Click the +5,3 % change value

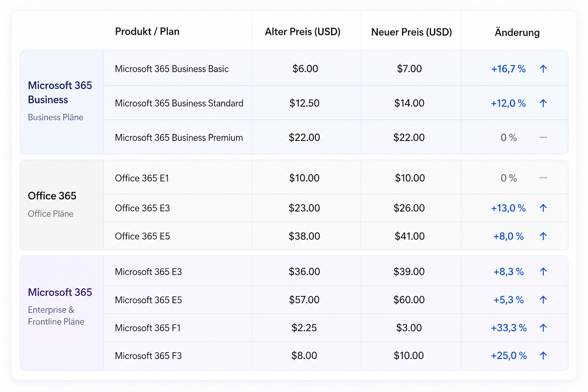click(508, 300)
